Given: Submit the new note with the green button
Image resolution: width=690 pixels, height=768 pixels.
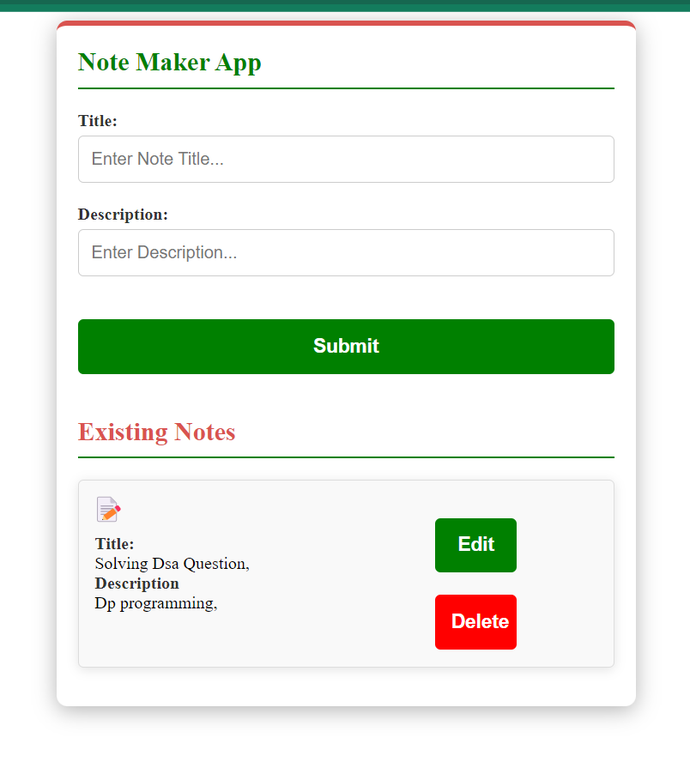Looking at the screenshot, I should click(346, 346).
